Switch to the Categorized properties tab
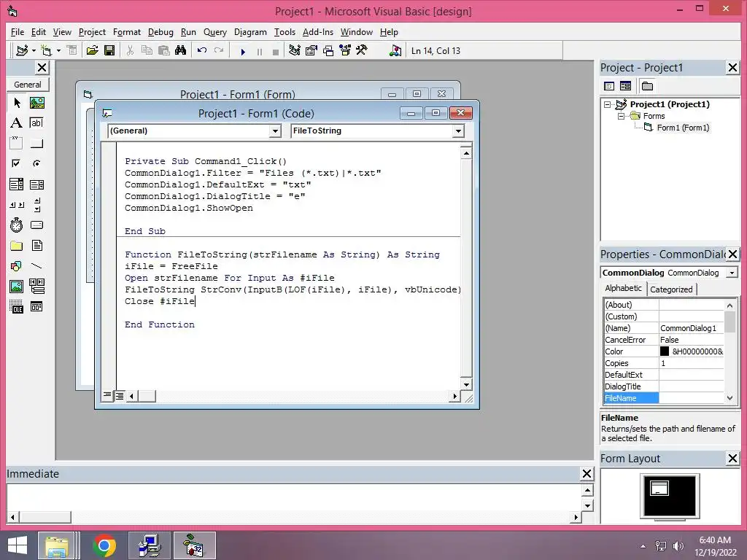Image resolution: width=747 pixels, height=560 pixels. (671, 289)
